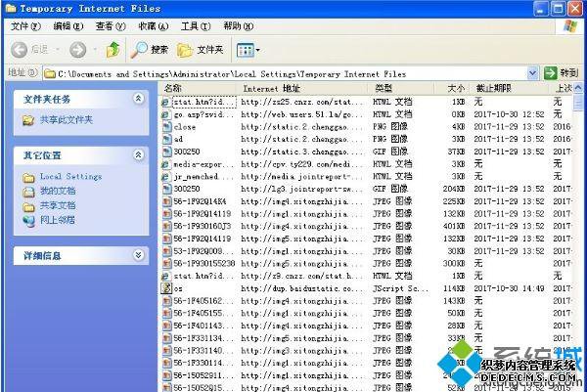The width and height of the screenshot is (587, 392).
Task: Click the JScript Sc... type cell
Action: [400, 288]
